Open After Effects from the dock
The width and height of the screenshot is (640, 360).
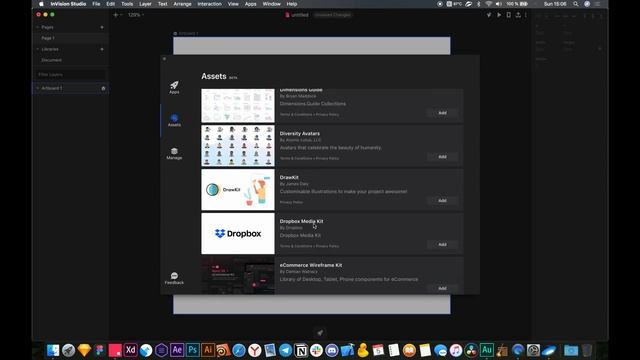(177, 350)
